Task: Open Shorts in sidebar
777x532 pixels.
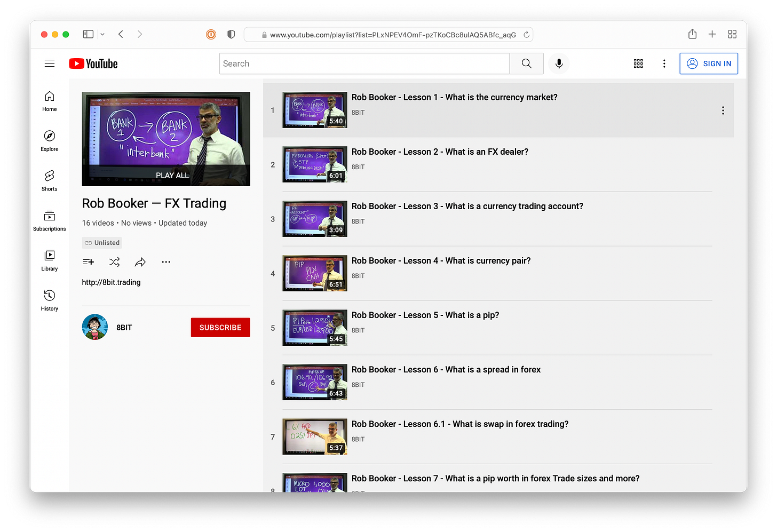Action: (x=50, y=181)
